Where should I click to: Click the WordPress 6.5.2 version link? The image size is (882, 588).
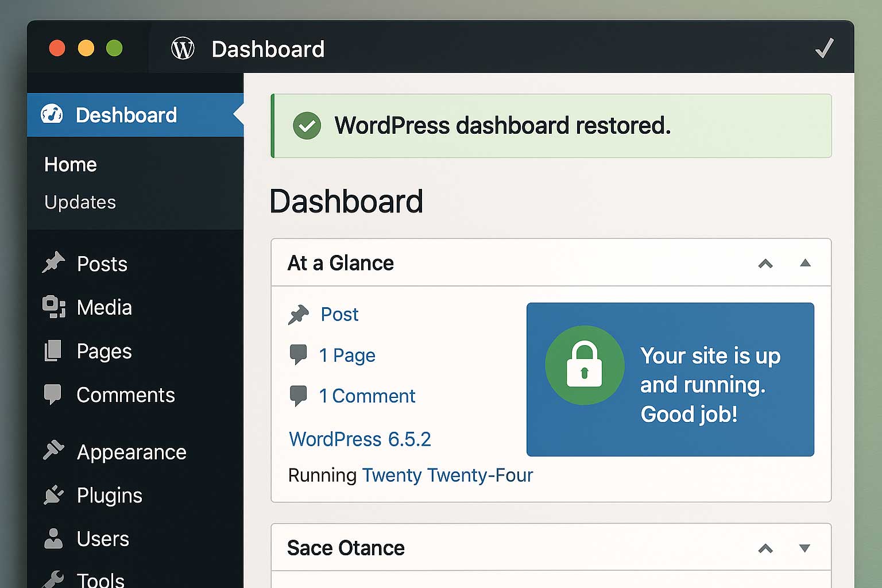click(x=360, y=439)
